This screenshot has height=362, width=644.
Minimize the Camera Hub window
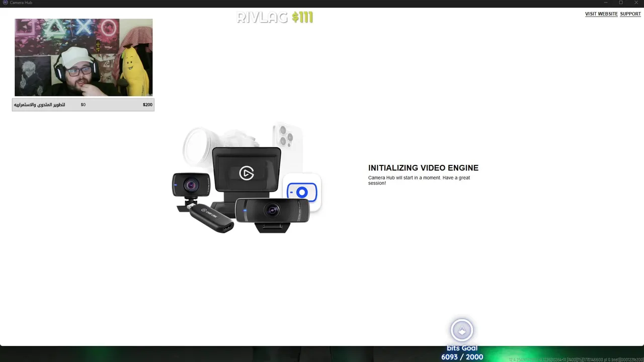coord(606,3)
